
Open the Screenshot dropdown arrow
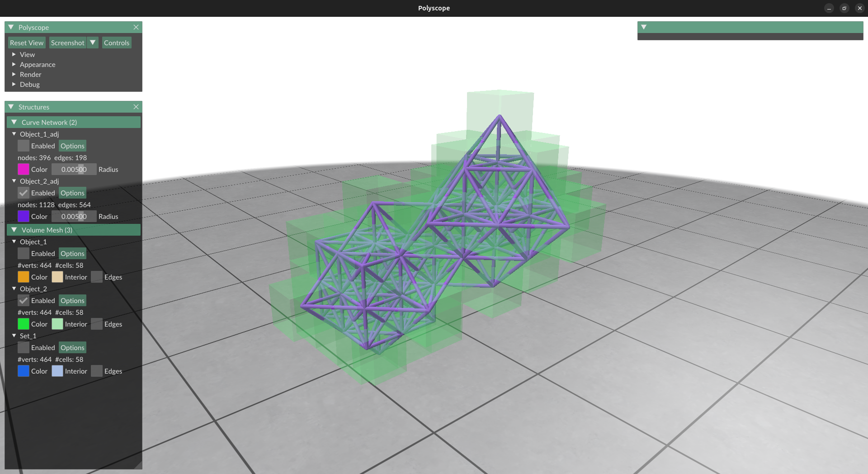click(x=93, y=43)
